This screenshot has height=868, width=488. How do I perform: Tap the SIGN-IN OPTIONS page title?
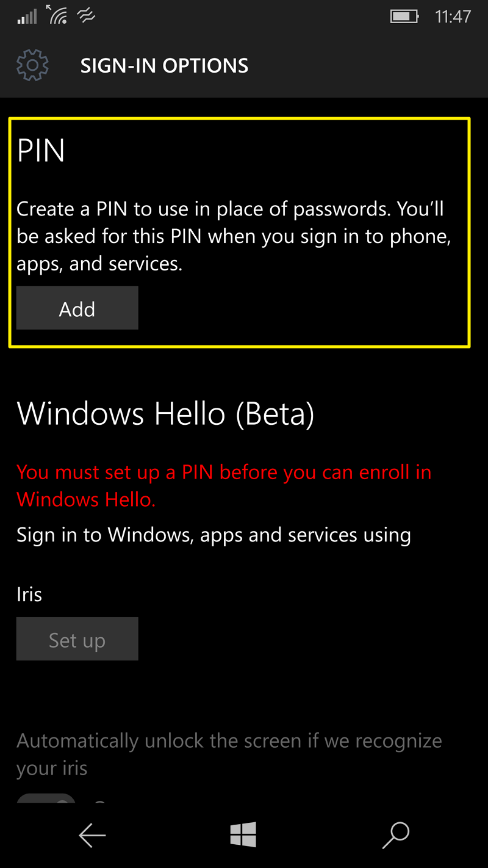[x=164, y=65]
